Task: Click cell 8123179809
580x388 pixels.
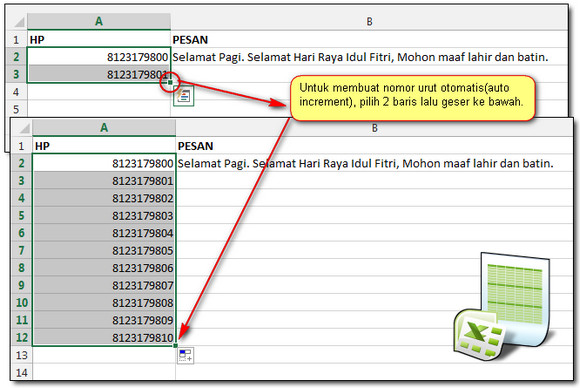Action: (104, 320)
